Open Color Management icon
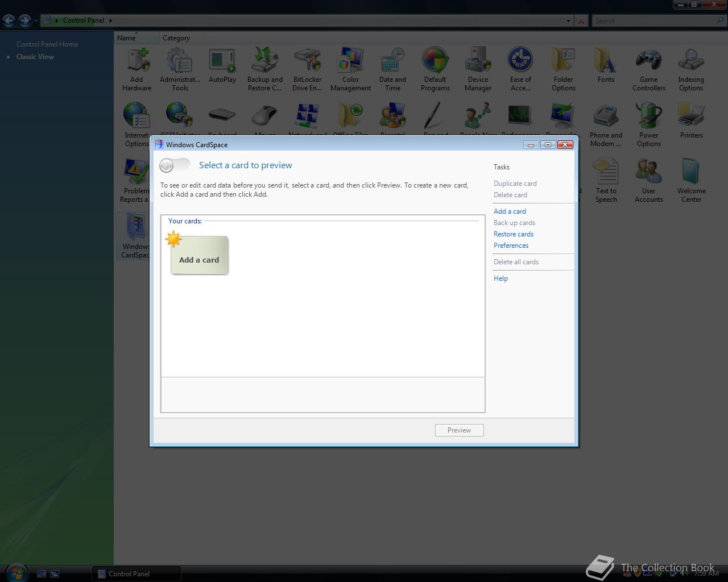This screenshot has height=582, width=728. [350, 69]
